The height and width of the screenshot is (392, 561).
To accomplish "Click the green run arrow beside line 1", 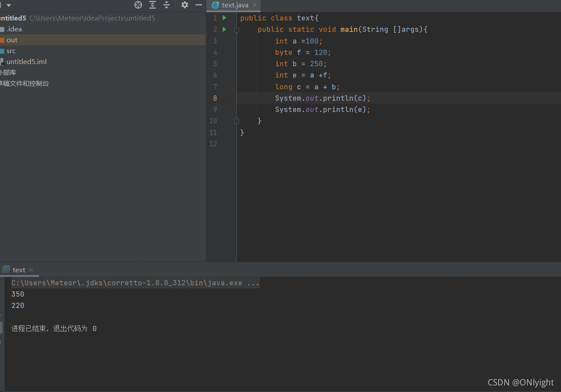I will click(224, 18).
